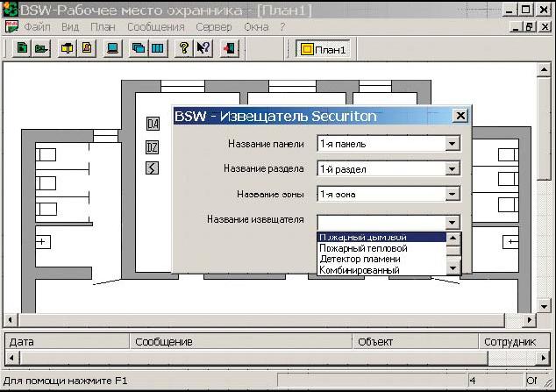Open the План menu
The height and width of the screenshot is (392, 556).
(103, 27)
